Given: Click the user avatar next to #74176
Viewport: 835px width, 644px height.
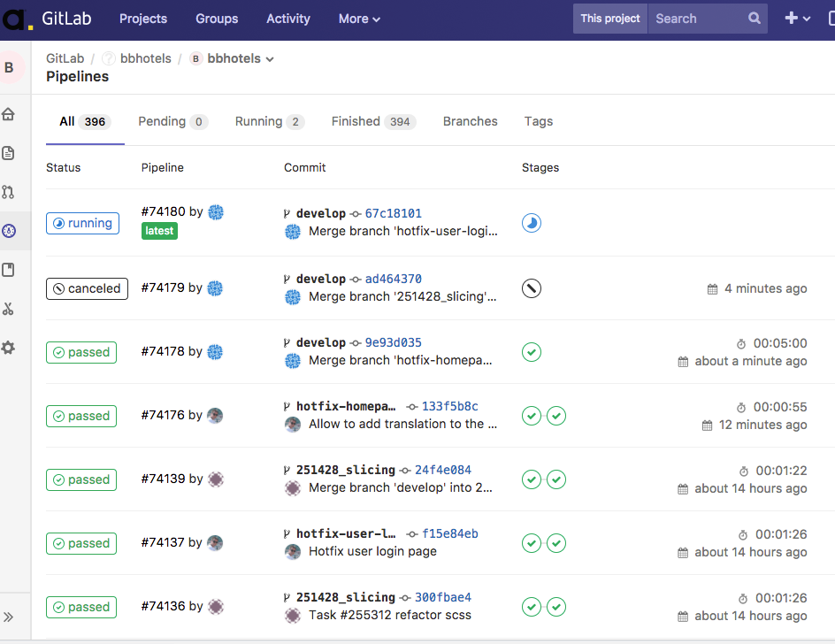Looking at the screenshot, I should coord(215,415).
